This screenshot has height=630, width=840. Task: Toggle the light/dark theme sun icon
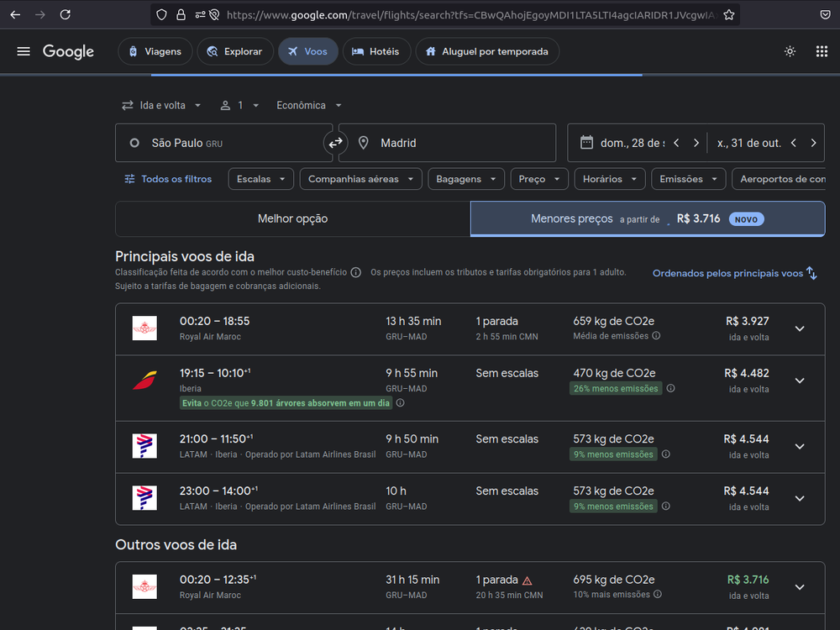[790, 51]
